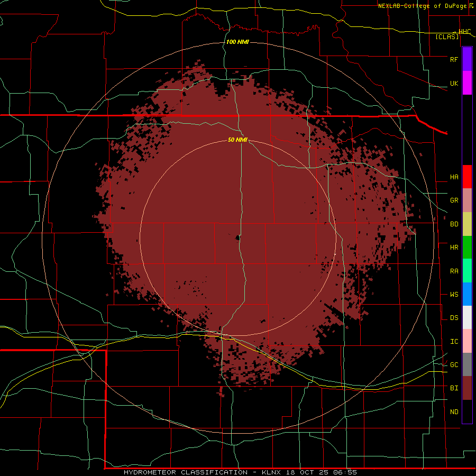Click the BD yellow legend color block
This screenshot has width=476, height=476.
point(467,224)
